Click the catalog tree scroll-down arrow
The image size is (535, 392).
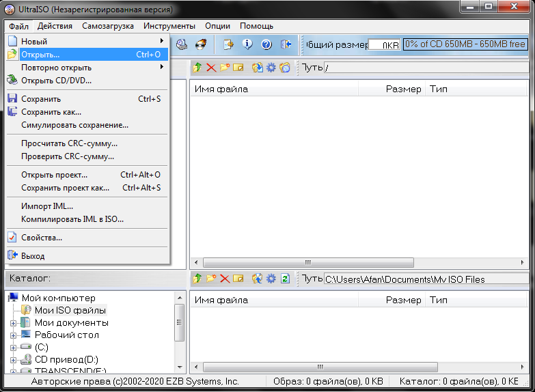click(180, 367)
